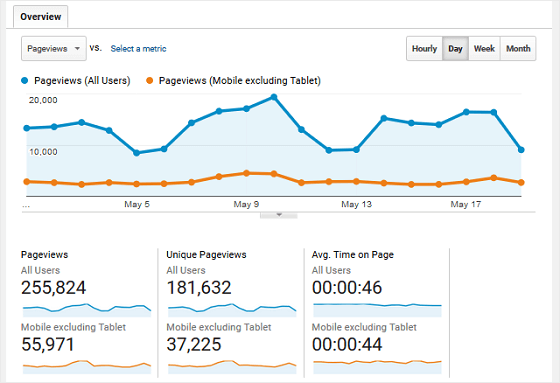560x383 pixels.
Task: Click the Pageviews scorecard heading
Action: pyautogui.click(x=45, y=255)
